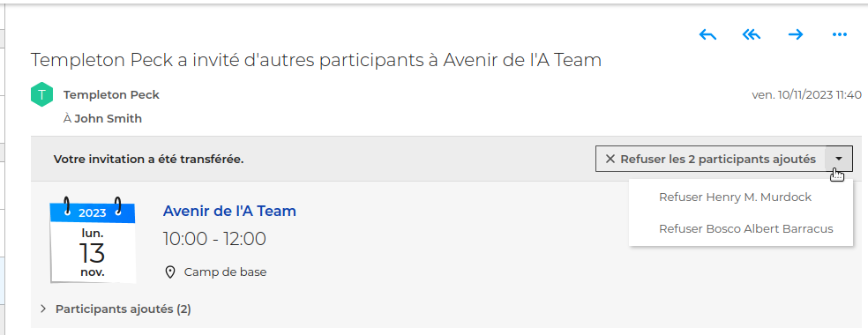The width and height of the screenshot is (868, 335).
Task: Click the recipient John Smith
Action: [x=108, y=118]
